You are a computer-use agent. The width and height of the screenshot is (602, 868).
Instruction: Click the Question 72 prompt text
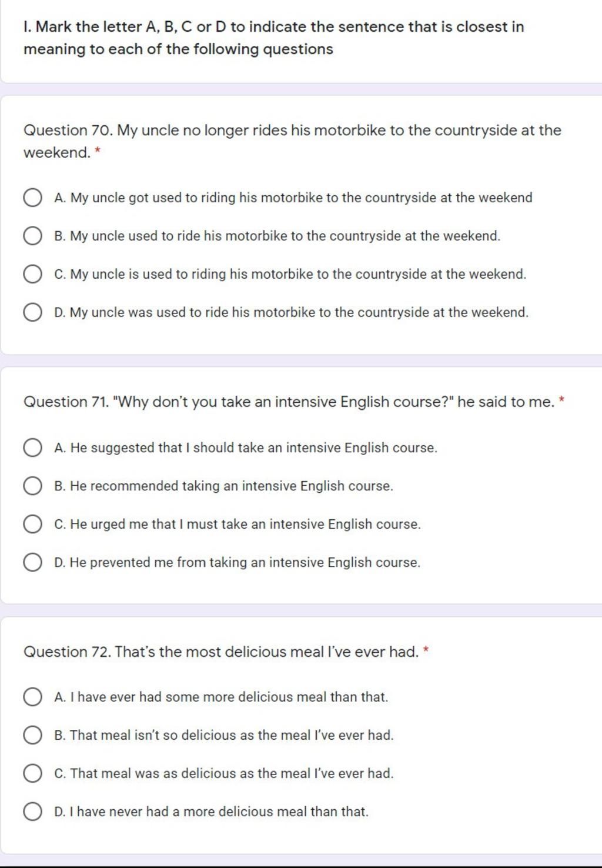coord(221,652)
